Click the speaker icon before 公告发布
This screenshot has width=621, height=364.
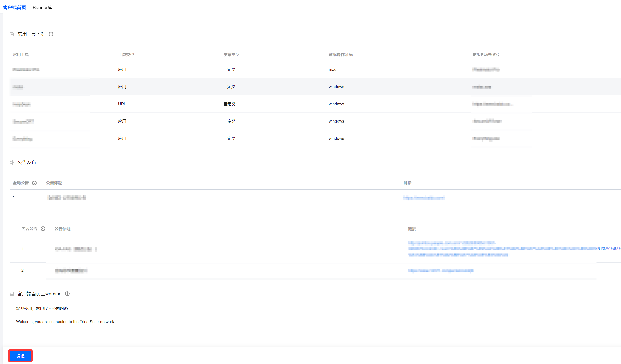pos(11,162)
